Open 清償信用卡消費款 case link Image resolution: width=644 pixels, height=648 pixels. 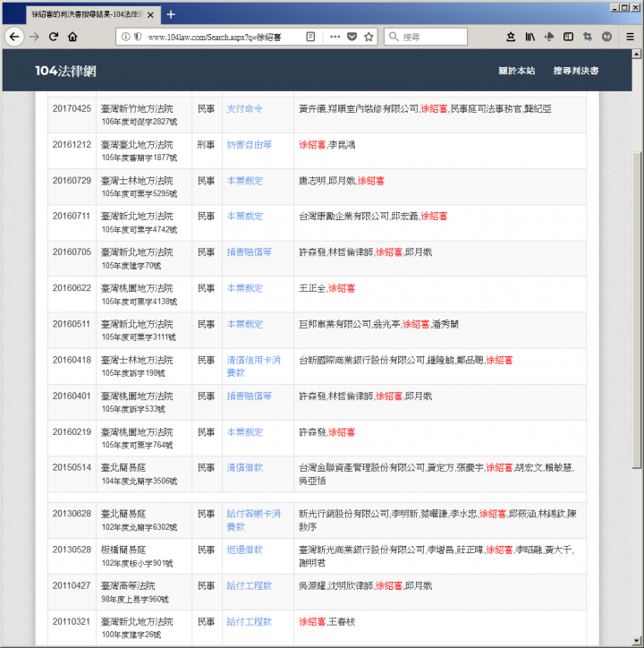click(x=254, y=366)
